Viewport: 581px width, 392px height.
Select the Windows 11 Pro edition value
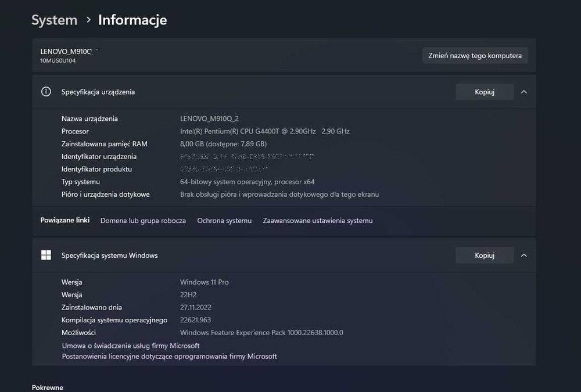tap(204, 282)
